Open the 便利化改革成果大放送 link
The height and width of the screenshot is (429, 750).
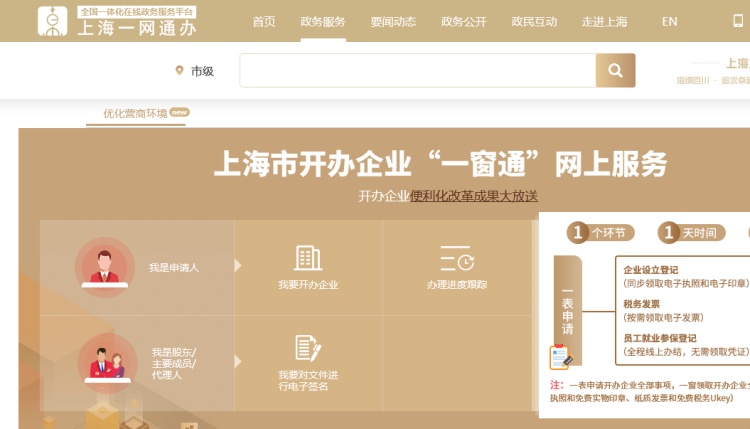pyautogui.click(x=474, y=196)
